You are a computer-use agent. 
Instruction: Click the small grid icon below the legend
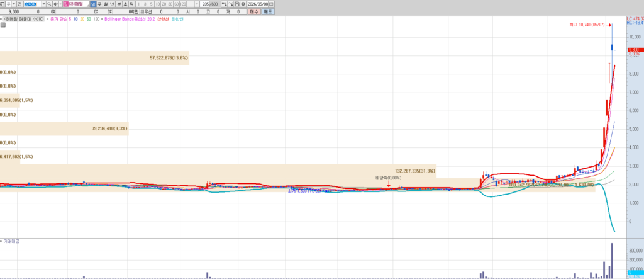pos(3,25)
